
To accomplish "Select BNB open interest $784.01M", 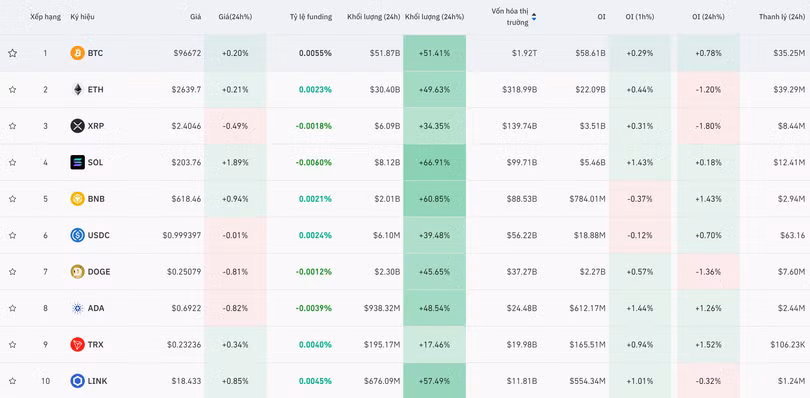I will tap(588, 199).
